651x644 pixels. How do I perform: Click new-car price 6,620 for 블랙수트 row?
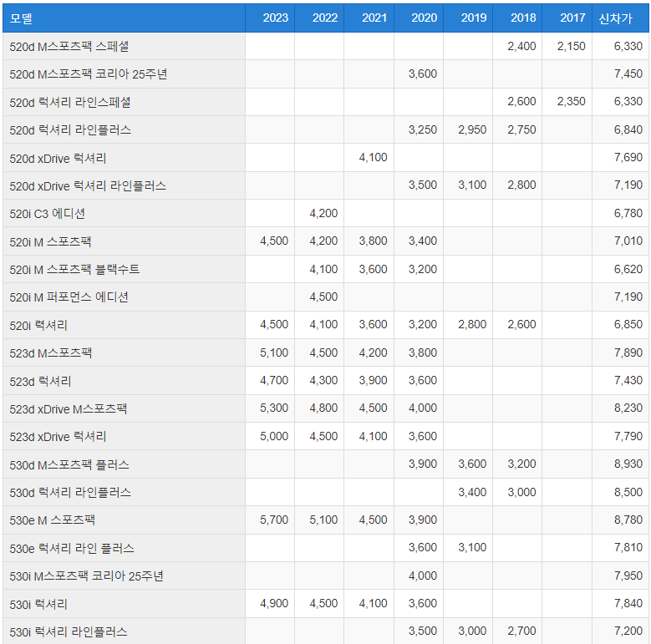pyautogui.click(x=628, y=269)
